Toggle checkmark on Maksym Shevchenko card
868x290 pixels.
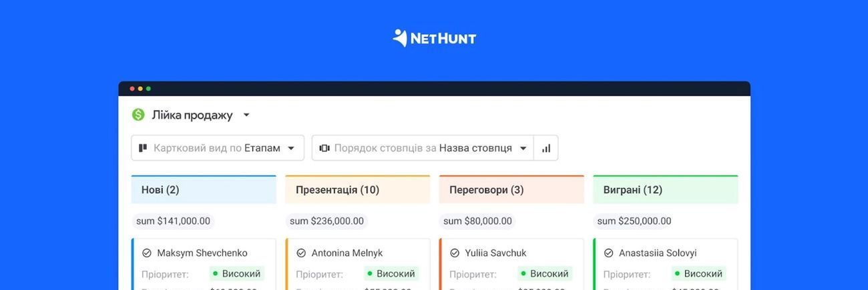(x=147, y=253)
